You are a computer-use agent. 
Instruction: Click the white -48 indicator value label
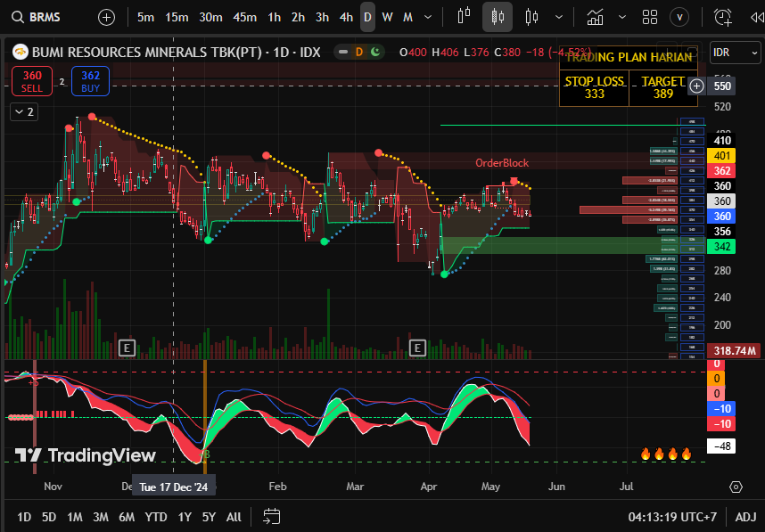(721, 446)
